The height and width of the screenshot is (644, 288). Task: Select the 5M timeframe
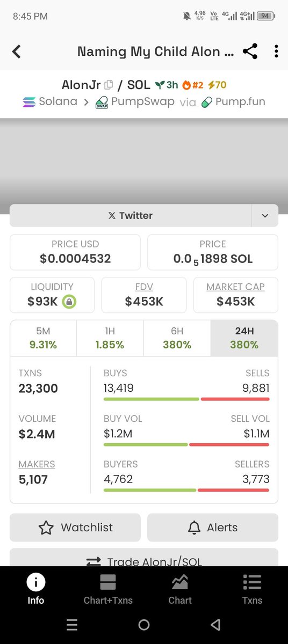pyautogui.click(x=43, y=338)
